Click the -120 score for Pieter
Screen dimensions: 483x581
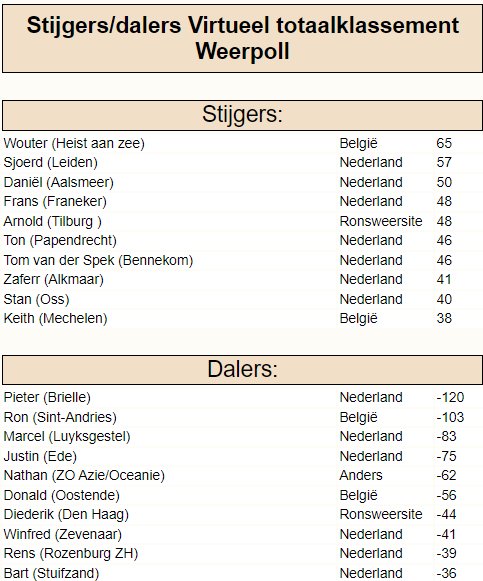[450, 398]
